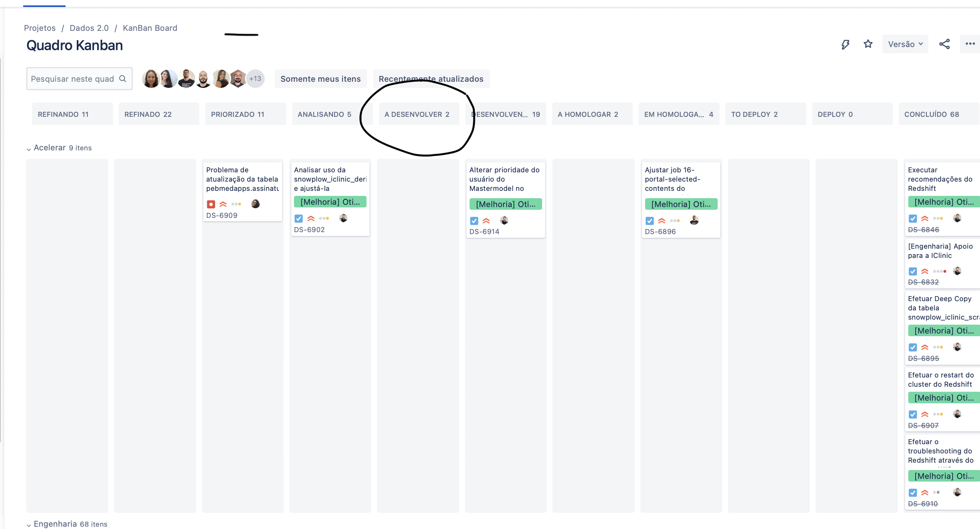Collapse the Engenharia swimlane

click(x=29, y=525)
